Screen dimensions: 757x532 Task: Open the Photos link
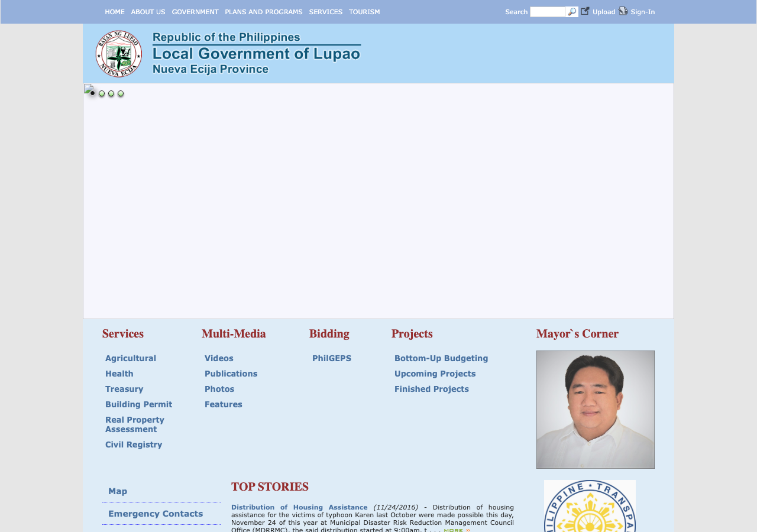coord(219,389)
